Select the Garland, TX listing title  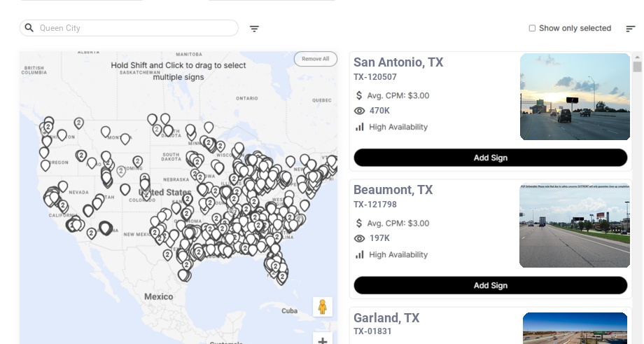coord(386,318)
